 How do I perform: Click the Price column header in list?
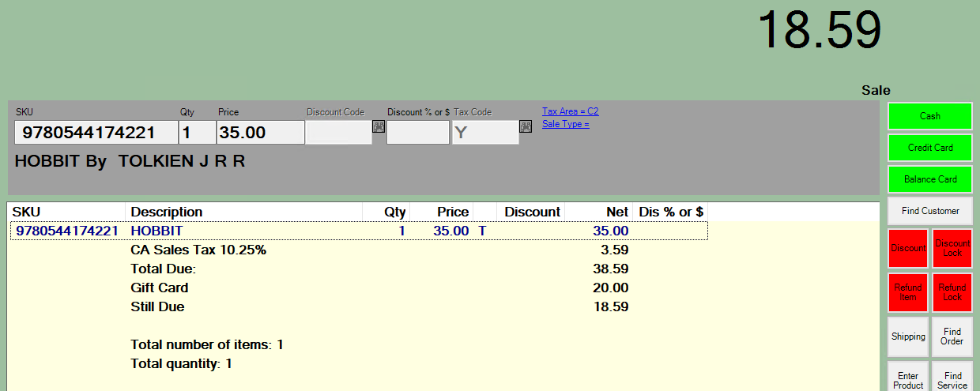(443, 212)
